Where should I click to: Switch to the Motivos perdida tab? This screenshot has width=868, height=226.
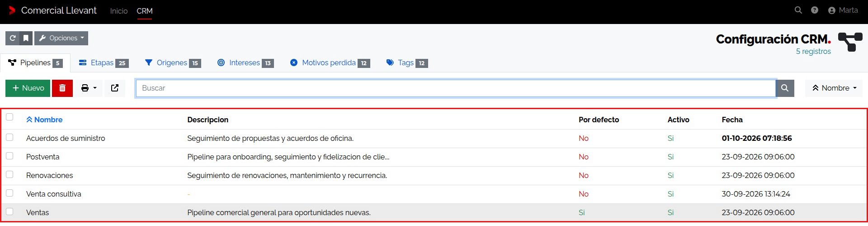tap(330, 63)
